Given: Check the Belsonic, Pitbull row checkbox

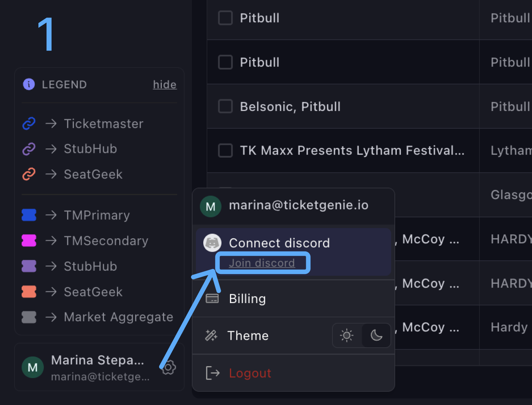Looking at the screenshot, I should [x=225, y=106].
